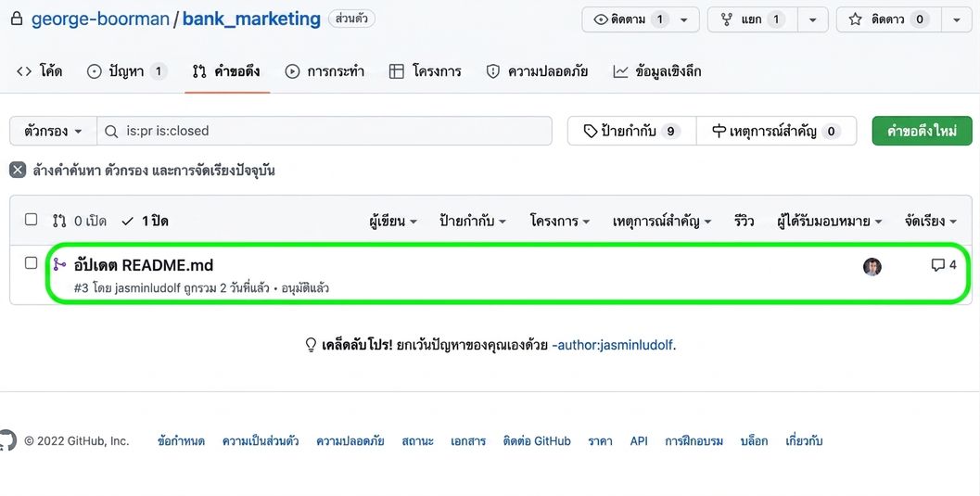Open the เอกสาร docs footer link
This screenshot has height=496, width=980.
(x=468, y=441)
